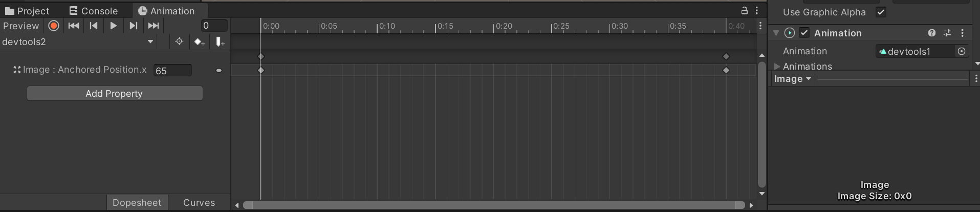The height and width of the screenshot is (212, 980).
Task: Switch to Curves view
Action: (199, 203)
